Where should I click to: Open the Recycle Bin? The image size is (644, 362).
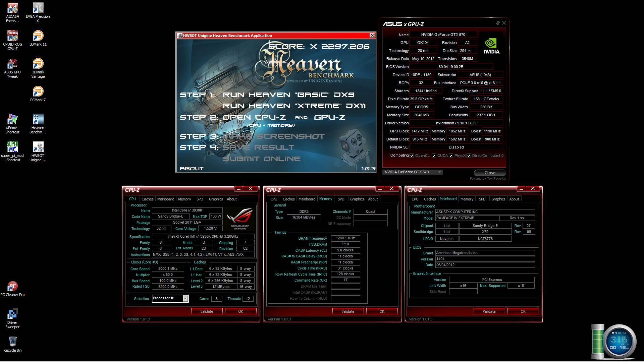point(12,345)
